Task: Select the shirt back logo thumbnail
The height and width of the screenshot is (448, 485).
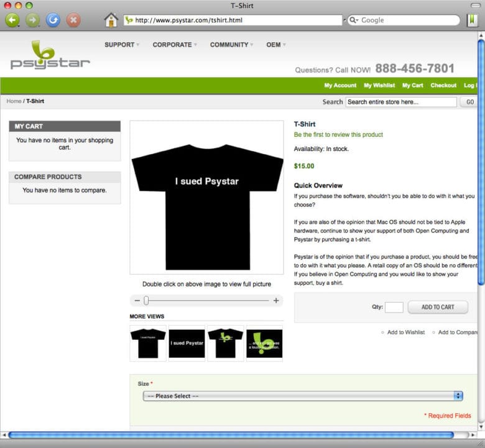Action: point(226,343)
